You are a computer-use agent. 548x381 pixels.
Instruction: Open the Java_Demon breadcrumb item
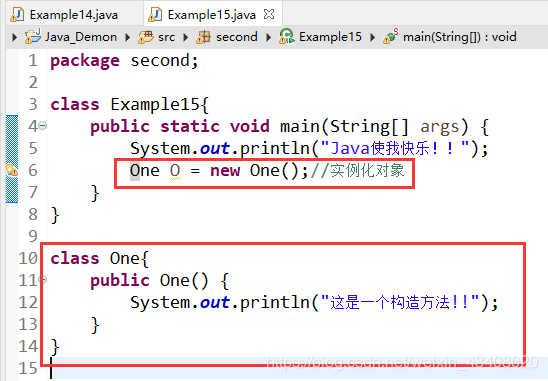click(x=81, y=37)
